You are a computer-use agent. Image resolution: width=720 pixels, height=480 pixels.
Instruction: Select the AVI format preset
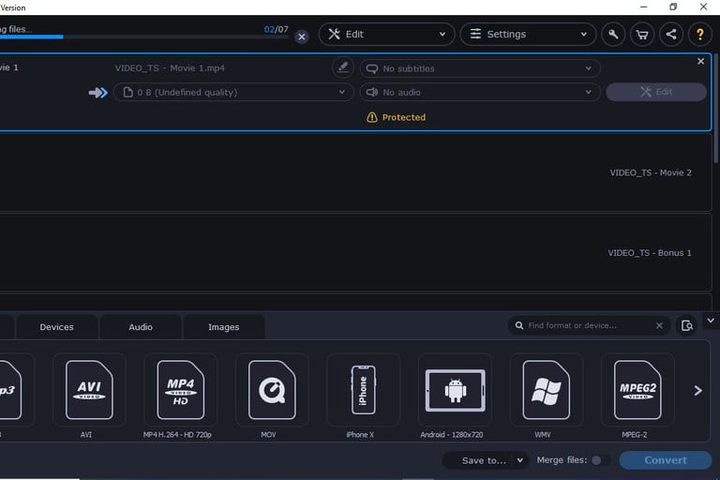(89, 390)
